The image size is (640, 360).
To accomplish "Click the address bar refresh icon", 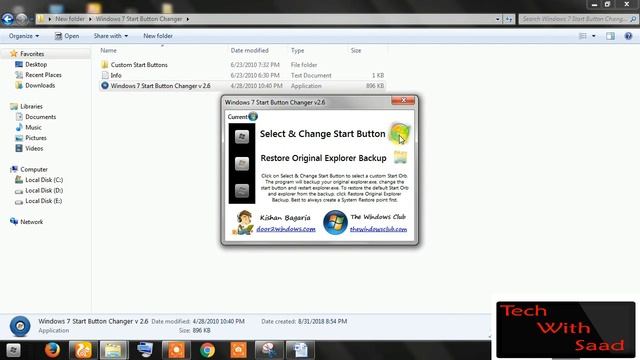I will [509, 19].
